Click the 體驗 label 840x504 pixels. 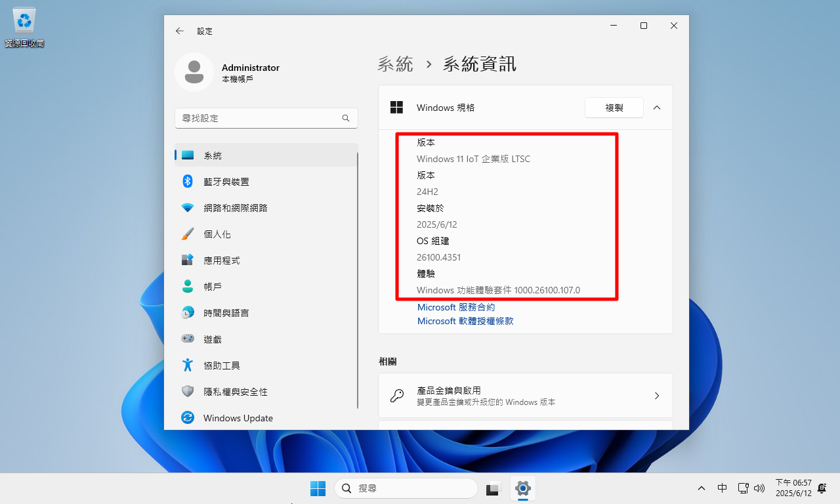tap(426, 274)
